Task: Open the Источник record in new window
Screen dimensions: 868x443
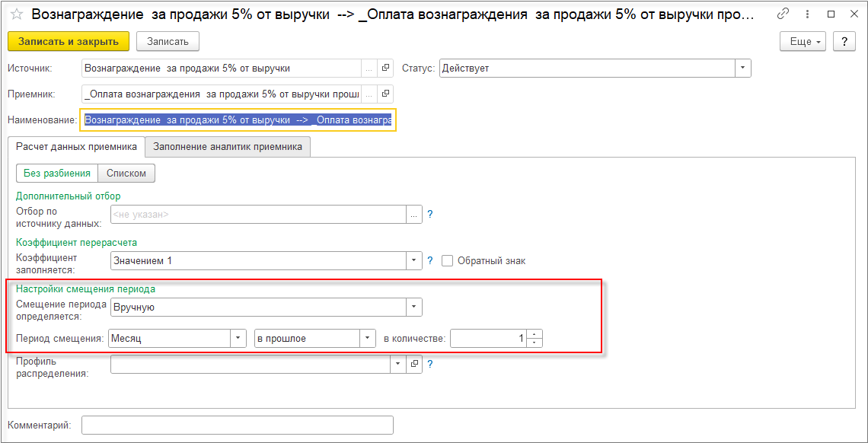Action: click(385, 69)
